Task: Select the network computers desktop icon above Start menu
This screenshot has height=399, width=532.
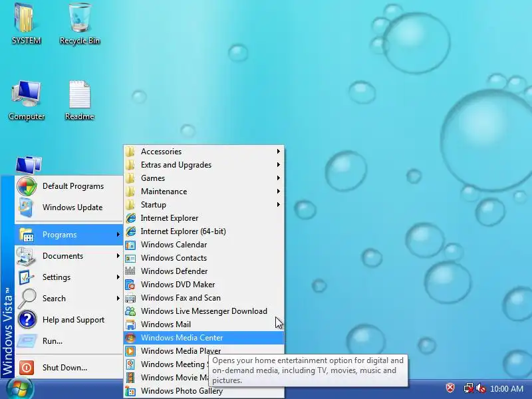Action: [x=29, y=164]
